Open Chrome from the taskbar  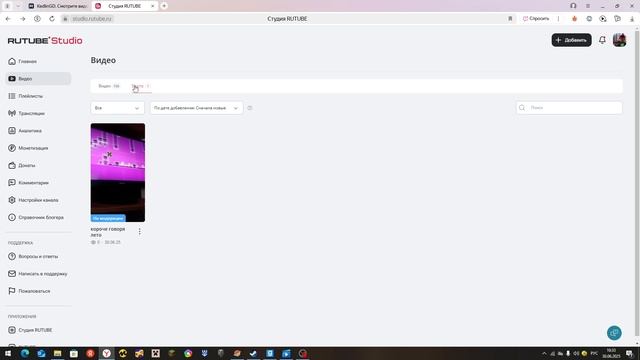click(x=188, y=353)
